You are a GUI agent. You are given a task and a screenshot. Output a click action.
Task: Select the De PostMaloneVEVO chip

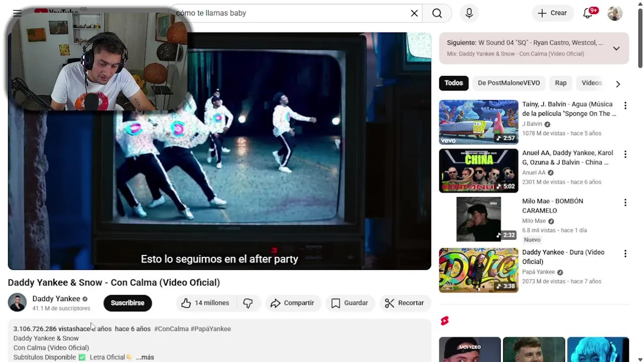pyautogui.click(x=509, y=83)
